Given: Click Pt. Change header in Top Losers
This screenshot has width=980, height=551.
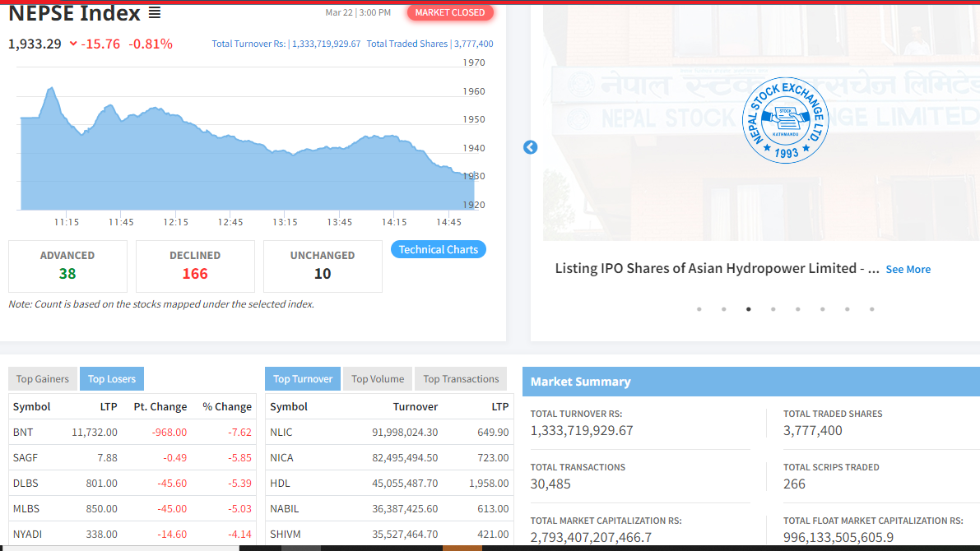Looking at the screenshot, I should click(x=160, y=407).
